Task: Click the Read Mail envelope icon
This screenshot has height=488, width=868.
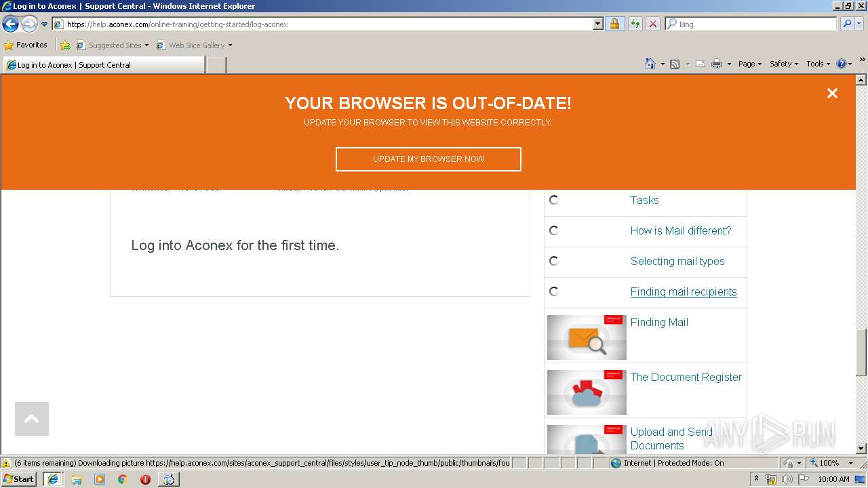Action: pos(701,64)
